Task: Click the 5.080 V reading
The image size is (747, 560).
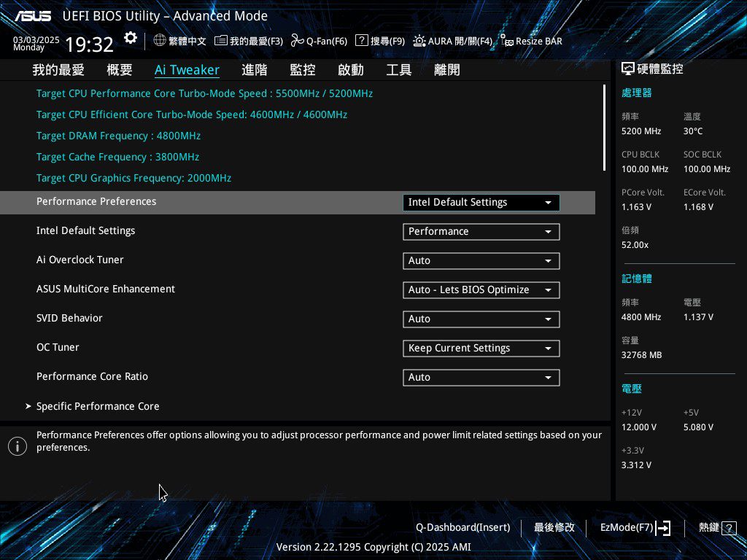Action: click(698, 427)
